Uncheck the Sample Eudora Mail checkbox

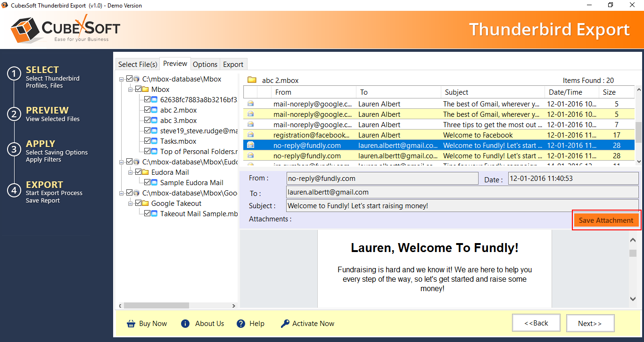[x=148, y=183]
